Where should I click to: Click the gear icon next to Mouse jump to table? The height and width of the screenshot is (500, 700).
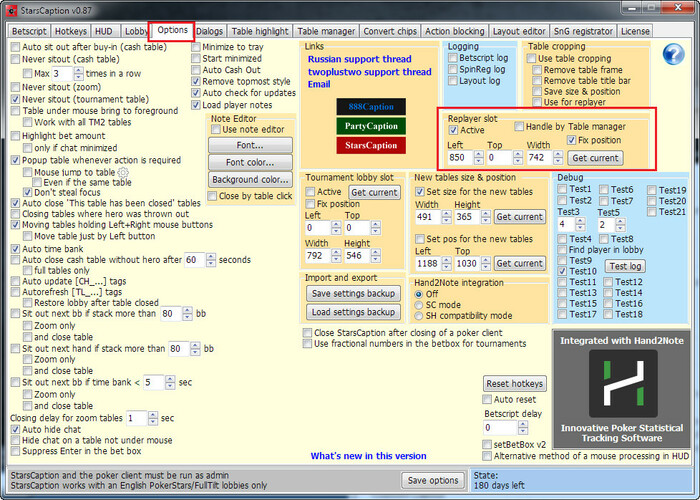click(x=123, y=172)
